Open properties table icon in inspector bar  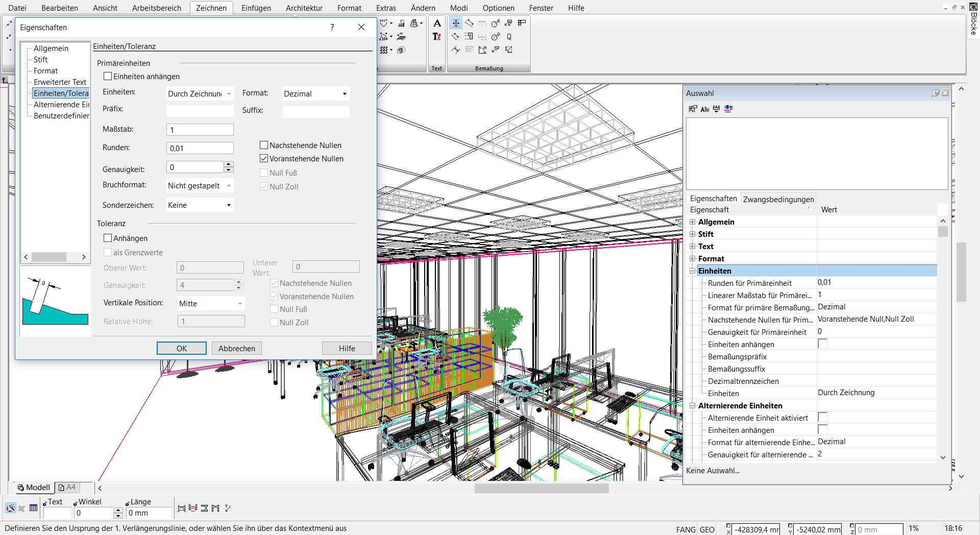tap(34, 508)
